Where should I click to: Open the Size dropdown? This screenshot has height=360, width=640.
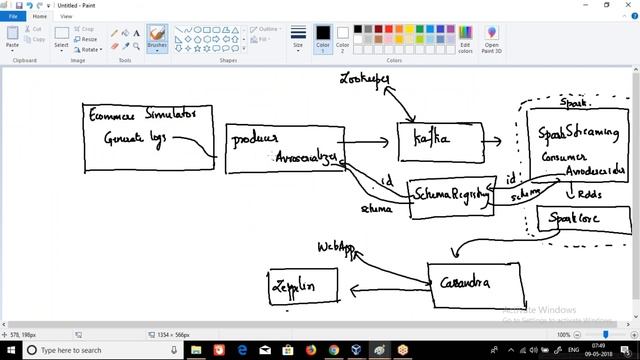(x=298, y=39)
